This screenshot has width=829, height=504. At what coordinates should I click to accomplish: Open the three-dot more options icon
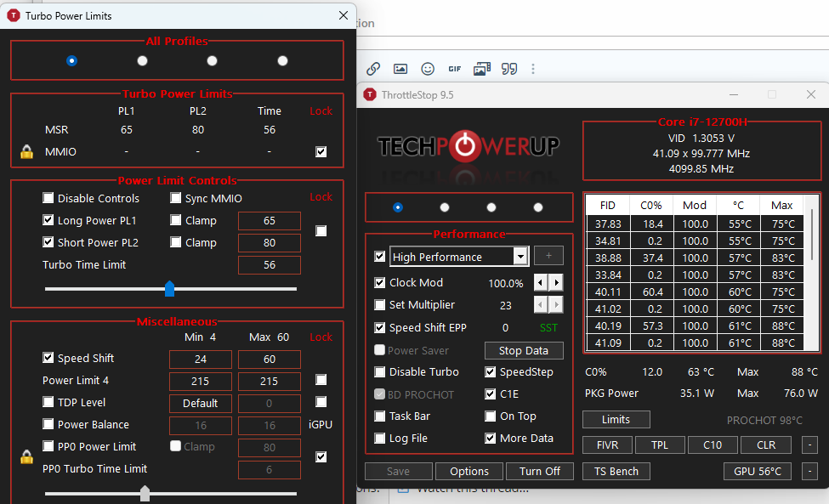pyautogui.click(x=533, y=69)
